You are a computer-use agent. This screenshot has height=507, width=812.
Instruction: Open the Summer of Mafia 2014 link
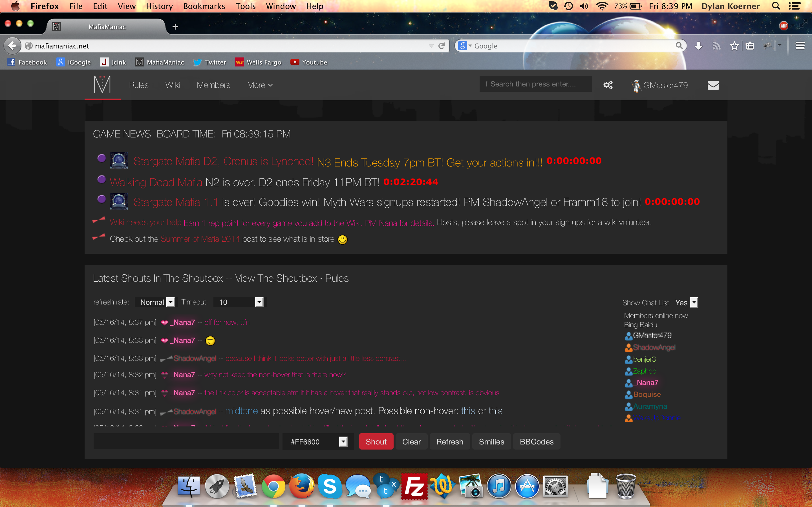(x=200, y=239)
